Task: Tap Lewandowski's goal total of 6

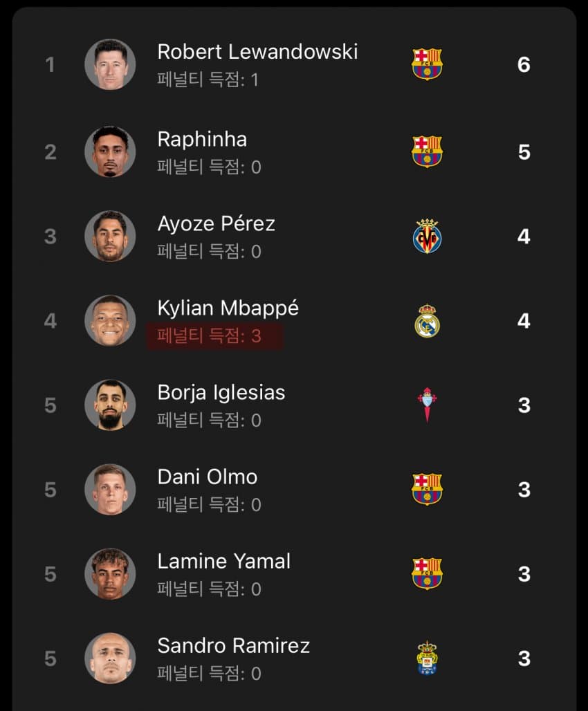Action: [x=524, y=64]
